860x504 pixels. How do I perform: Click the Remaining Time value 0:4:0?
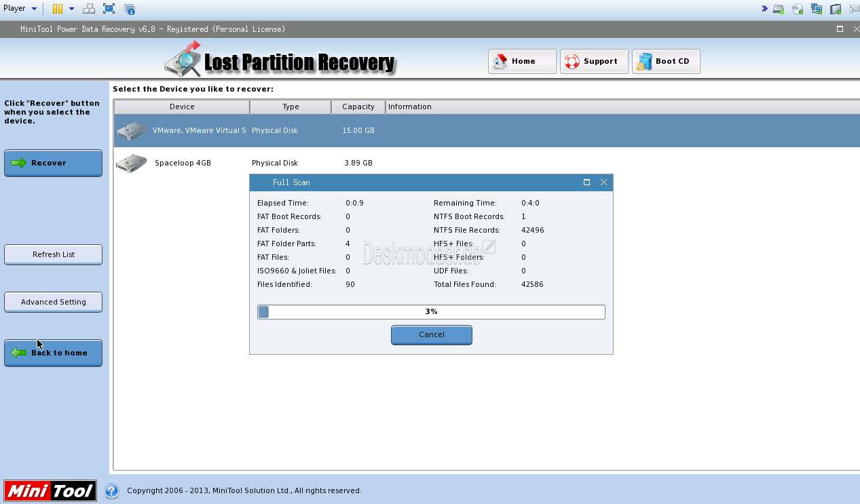(530, 203)
